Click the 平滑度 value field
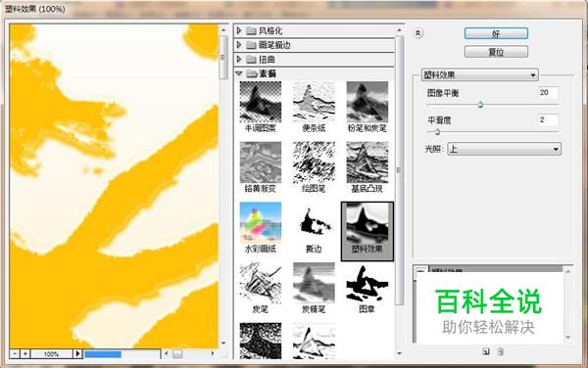Image resolution: width=588 pixels, height=368 pixels. point(548,119)
